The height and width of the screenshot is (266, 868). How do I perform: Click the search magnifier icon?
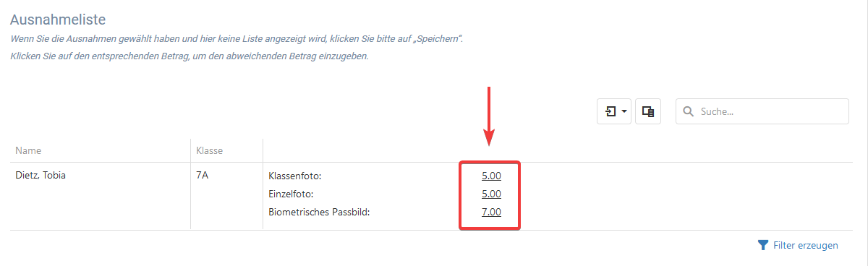pos(689,112)
